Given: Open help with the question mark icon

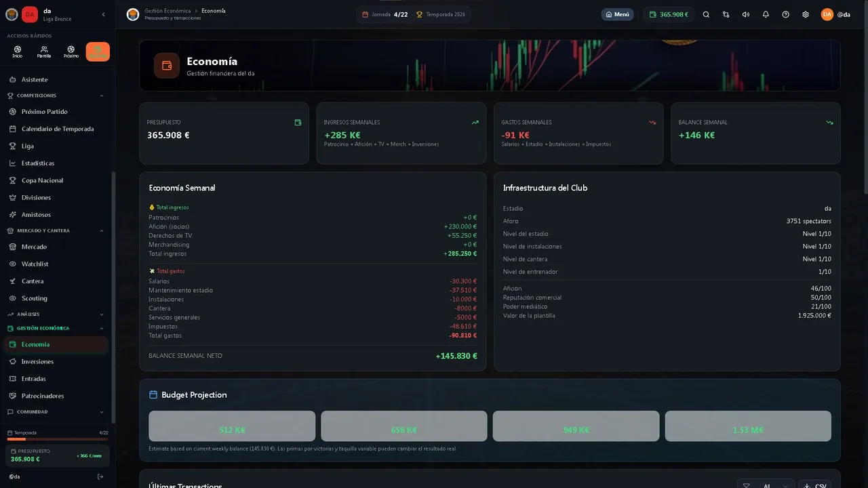Looking at the screenshot, I should 785,14.
